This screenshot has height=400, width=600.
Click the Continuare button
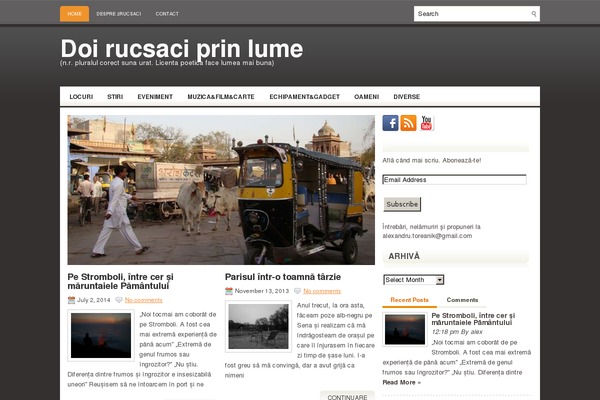tap(347, 397)
